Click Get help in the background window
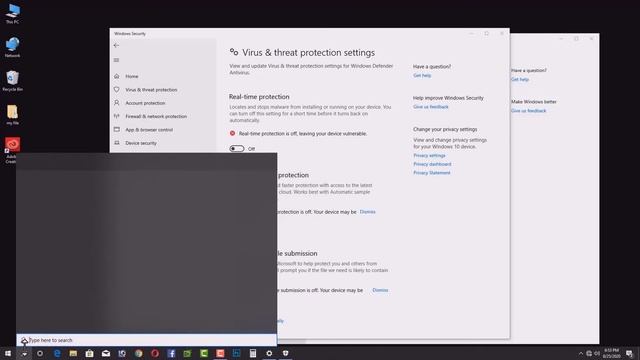Viewport: 640px width, 360px height. (520, 79)
